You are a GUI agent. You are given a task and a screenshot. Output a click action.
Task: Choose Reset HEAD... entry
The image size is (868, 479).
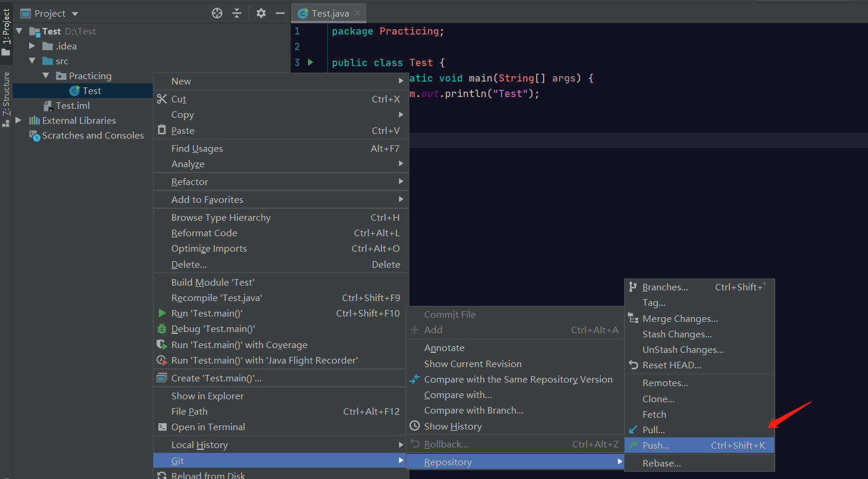point(700,365)
